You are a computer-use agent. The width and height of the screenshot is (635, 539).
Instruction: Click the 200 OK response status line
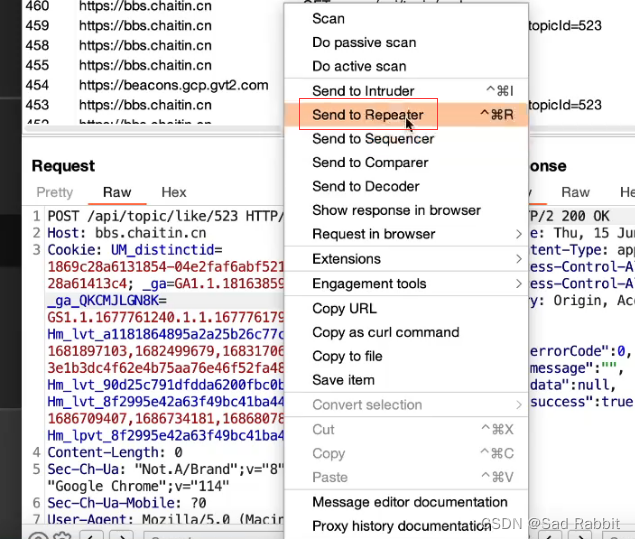pyautogui.click(x=569, y=216)
